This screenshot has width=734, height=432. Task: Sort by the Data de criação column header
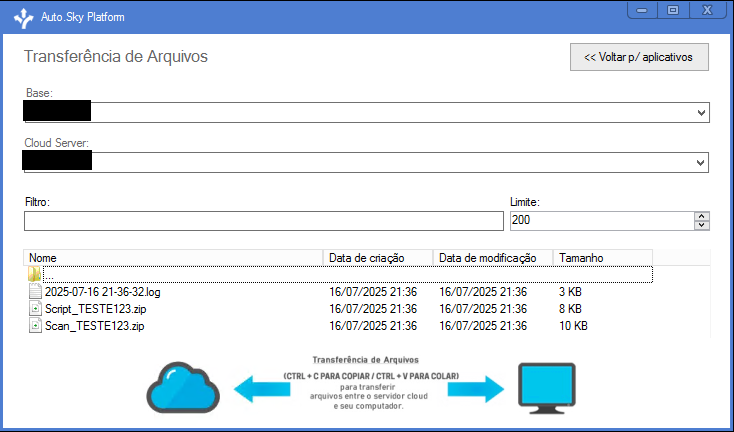coord(378,258)
